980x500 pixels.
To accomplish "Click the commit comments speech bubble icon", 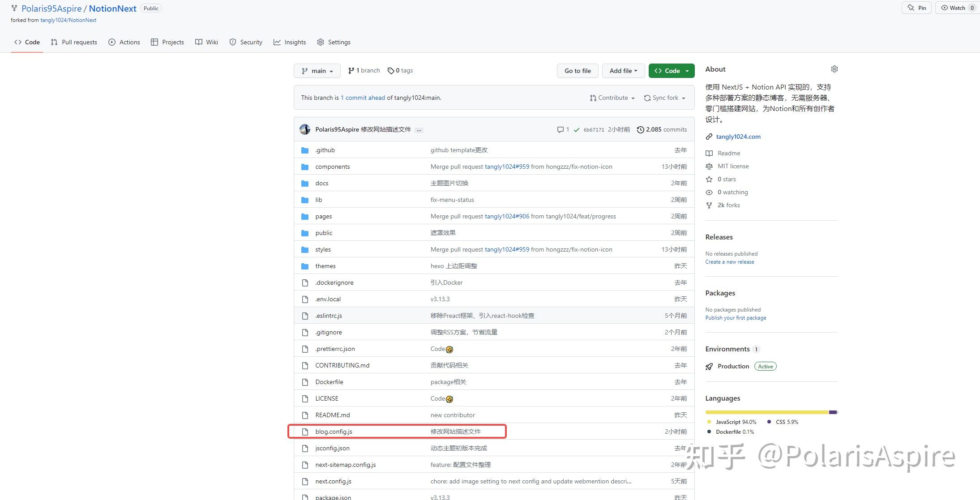I will [x=560, y=130].
